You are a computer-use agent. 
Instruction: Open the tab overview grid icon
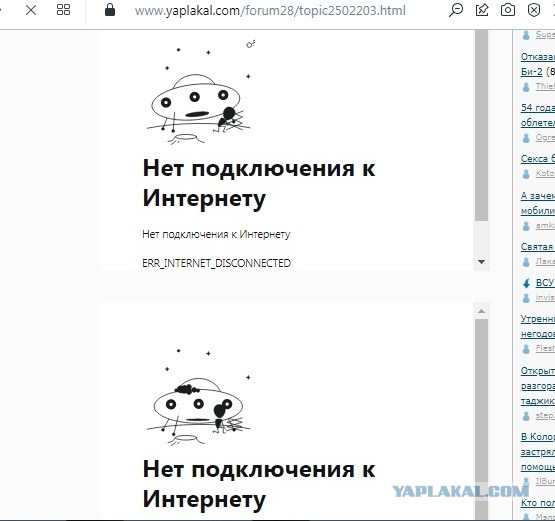[63, 10]
